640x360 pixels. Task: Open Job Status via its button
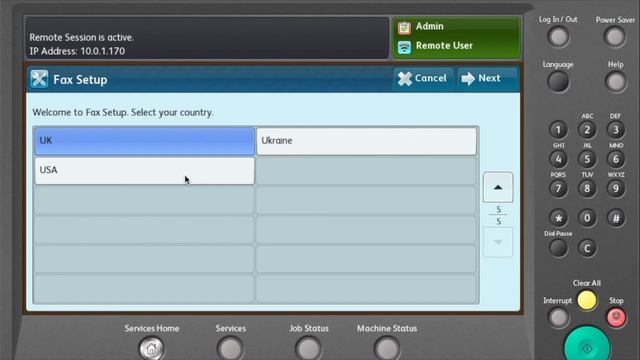click(309, 349)
